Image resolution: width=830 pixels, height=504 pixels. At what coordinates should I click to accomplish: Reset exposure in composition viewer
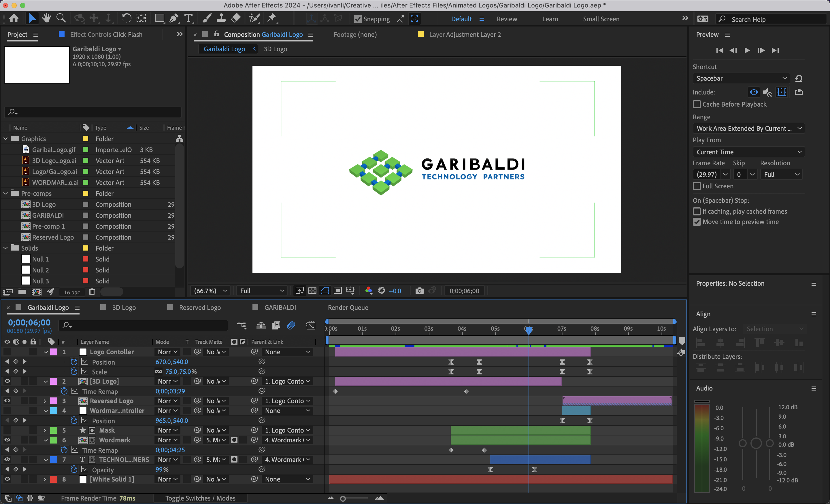(x=381, y=291)
